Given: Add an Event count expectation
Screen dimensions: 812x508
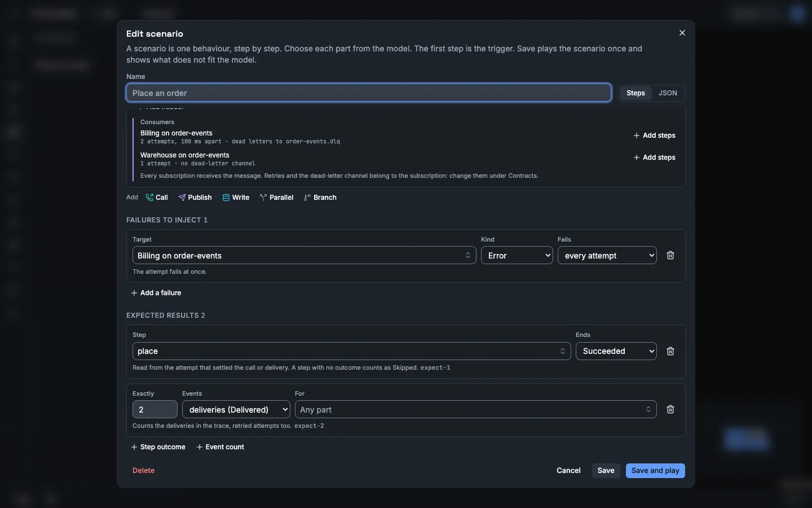Looking at the screenshot, I should tap(220, 447).
